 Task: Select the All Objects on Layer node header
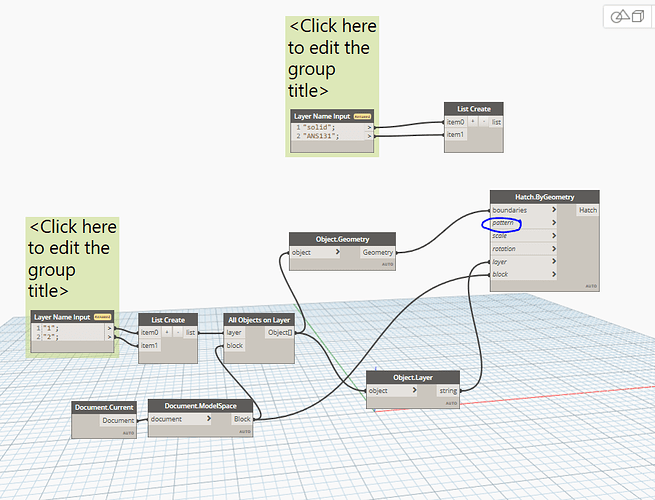click(259, 320)
